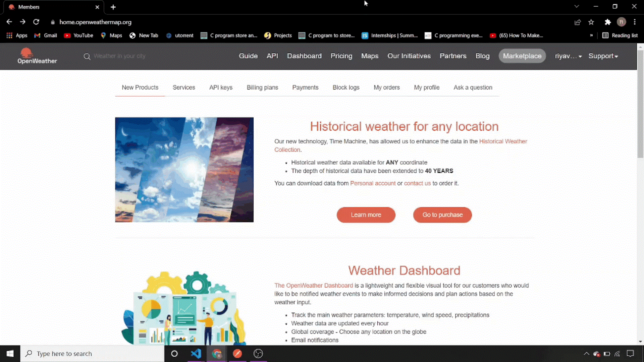This screenshot has height=362, width=644.
Task: Open The OpenWeather Dashboard link
Action: click(x=314, y=286)
